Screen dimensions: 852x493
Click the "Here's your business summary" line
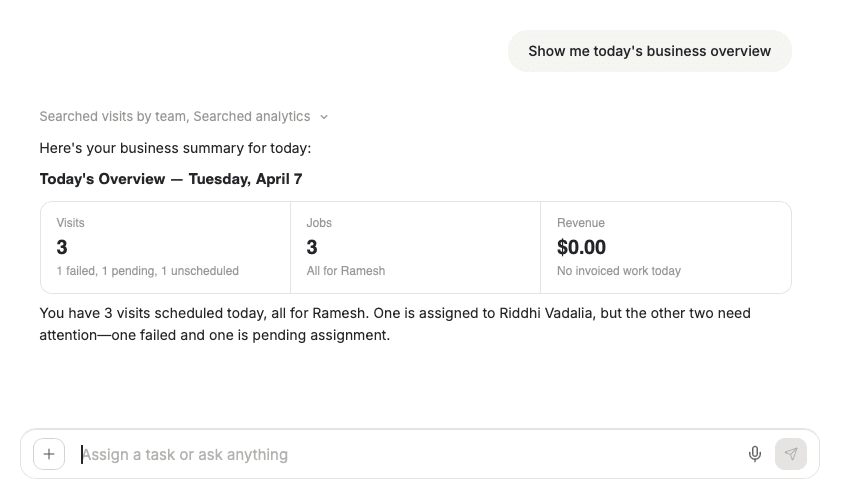click(175, 148)
